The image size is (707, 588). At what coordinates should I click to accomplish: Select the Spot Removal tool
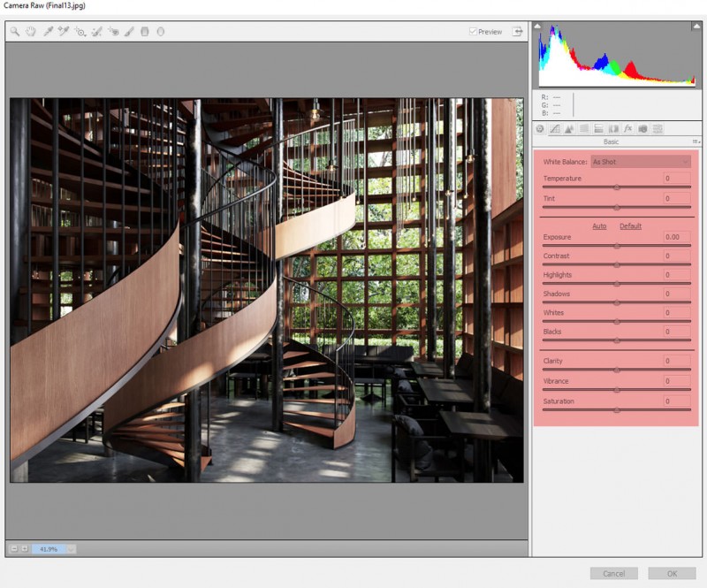(96, 32)
